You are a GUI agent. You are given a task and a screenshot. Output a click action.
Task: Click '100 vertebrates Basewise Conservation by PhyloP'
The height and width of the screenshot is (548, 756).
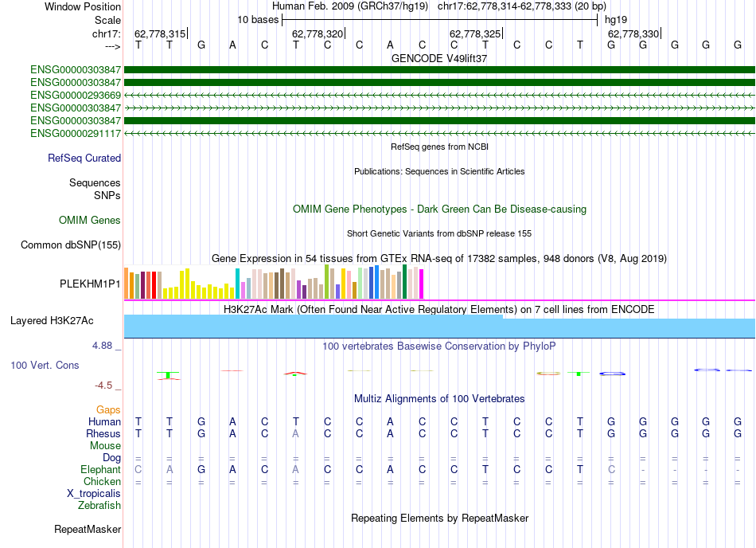pyautogui.click(x=439, y=346)
